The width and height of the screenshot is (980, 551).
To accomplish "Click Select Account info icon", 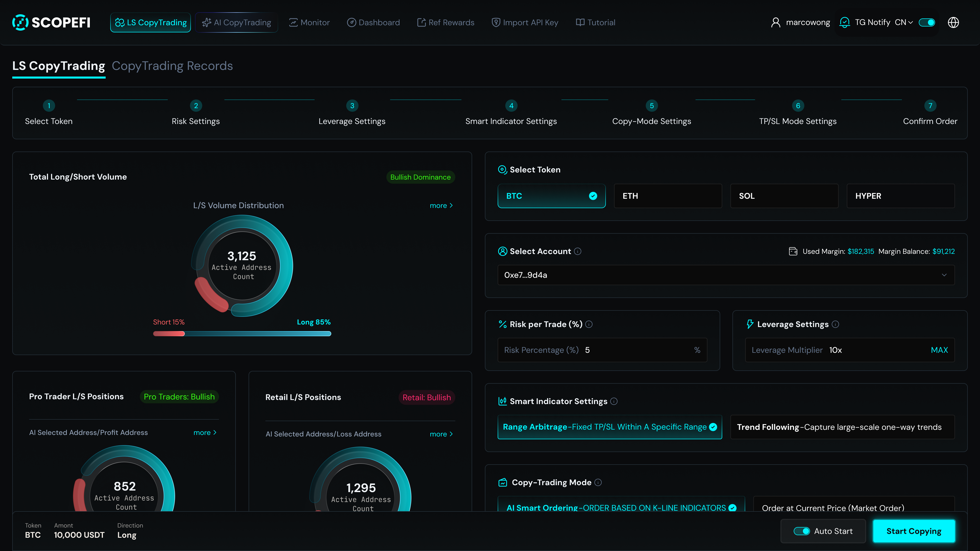I will (578, 251).
